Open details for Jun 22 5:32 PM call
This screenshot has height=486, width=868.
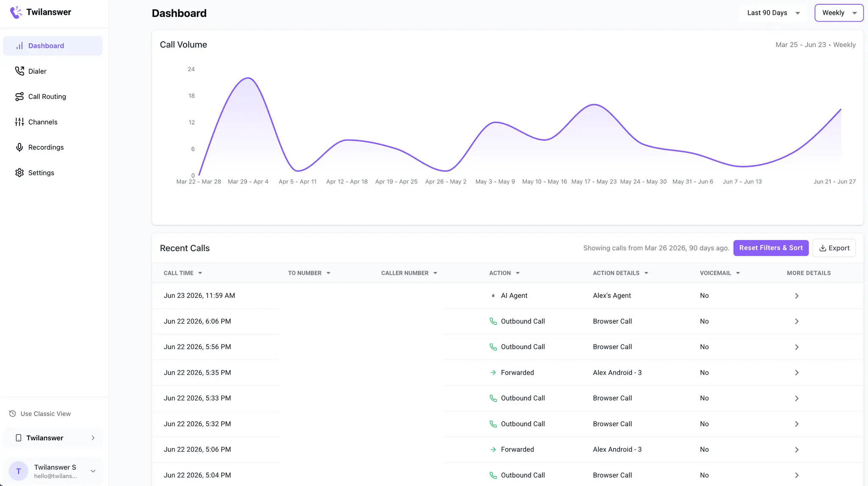[797, 424]
